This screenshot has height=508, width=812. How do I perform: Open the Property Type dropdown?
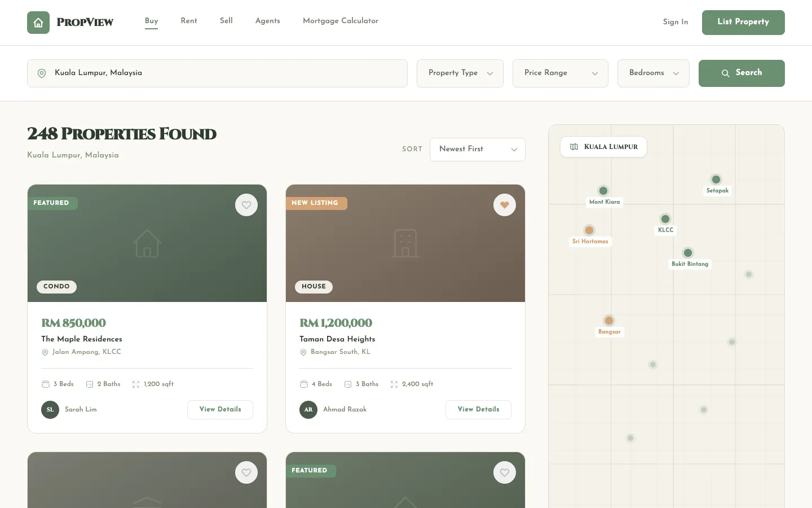click(x=460, y=73)
